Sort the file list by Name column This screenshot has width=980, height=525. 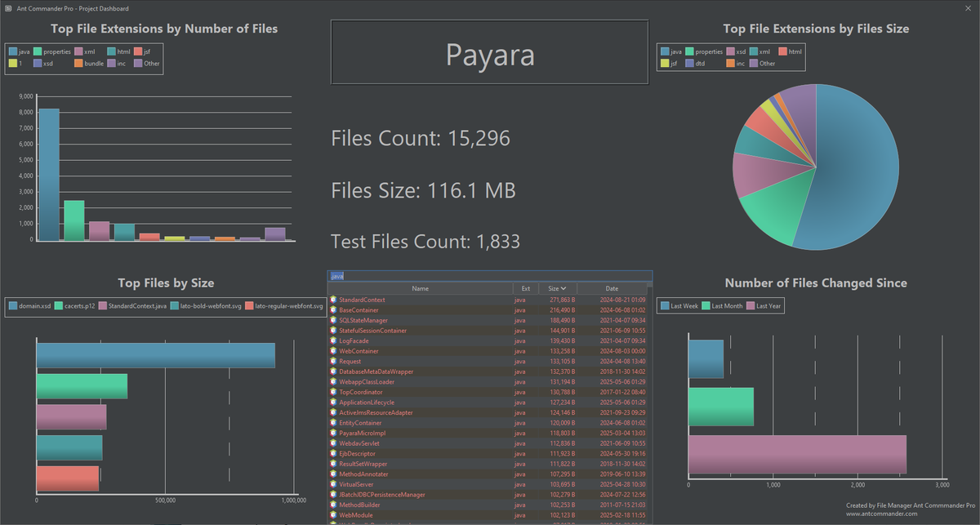420,288
